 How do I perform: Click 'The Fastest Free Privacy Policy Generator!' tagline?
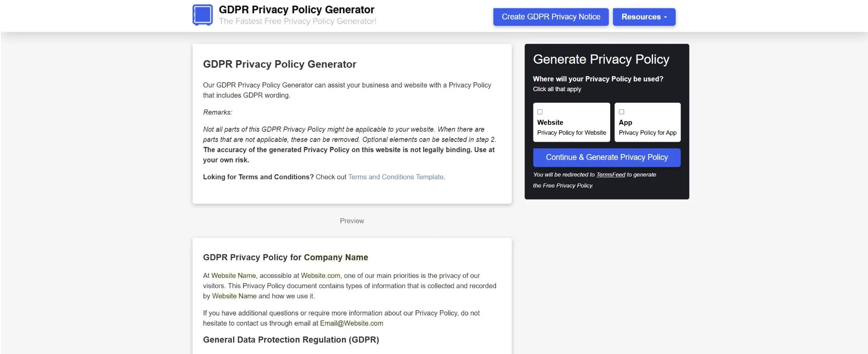point(297,21)
